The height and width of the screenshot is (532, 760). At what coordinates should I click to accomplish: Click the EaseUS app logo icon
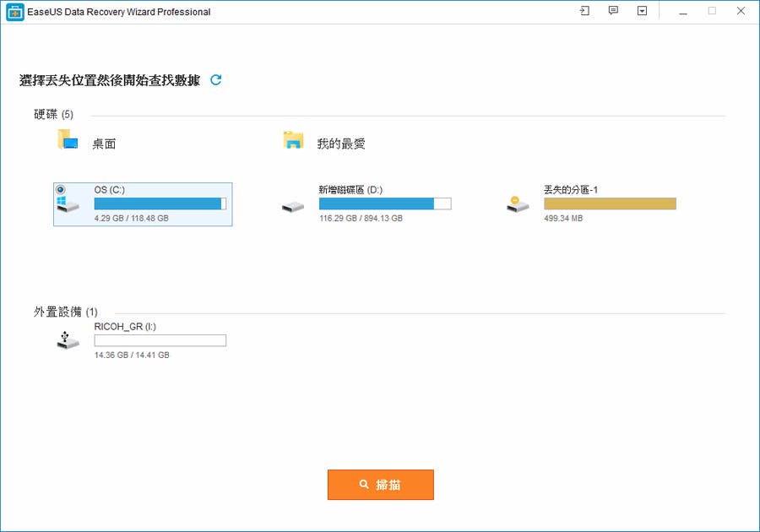[x=14, y=12]
